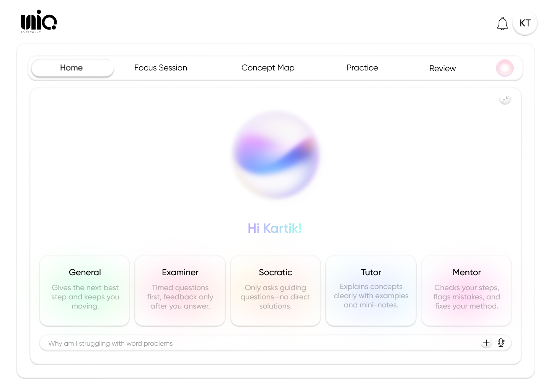Go to the Review section
Viewport: 551px width, 392px height.
[x=442, y=68]
